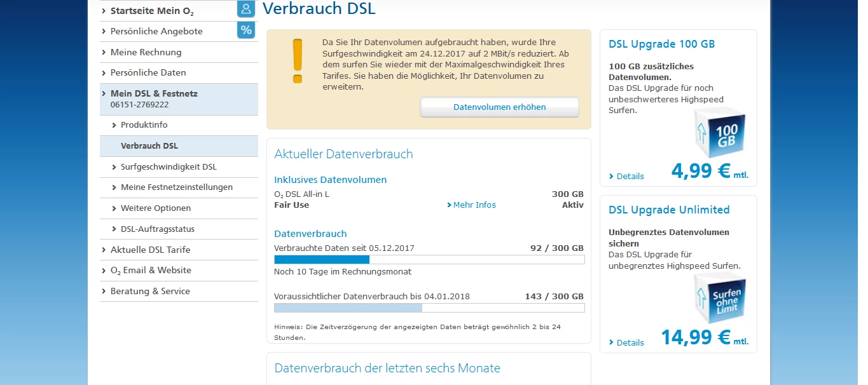Click the 14,99 € mtl. price
Image resolution: width=868 pixels, height=385 pixels.
(x=705, y=337)
